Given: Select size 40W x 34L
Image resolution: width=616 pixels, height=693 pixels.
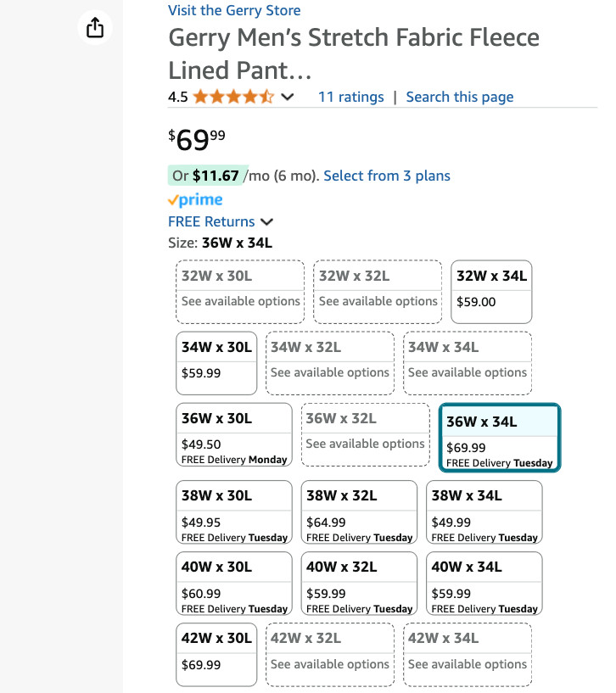Looking at the screenshot, I should (484, 584).
